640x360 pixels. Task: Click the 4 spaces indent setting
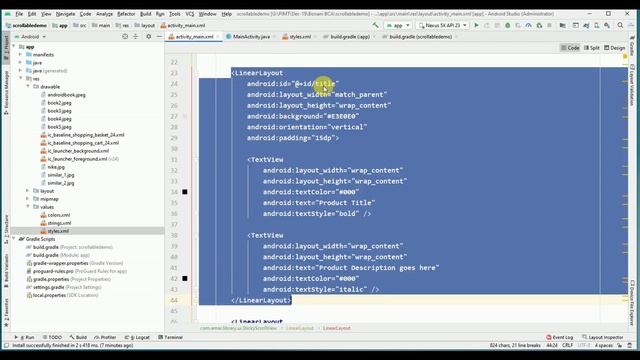pos(603,345)
